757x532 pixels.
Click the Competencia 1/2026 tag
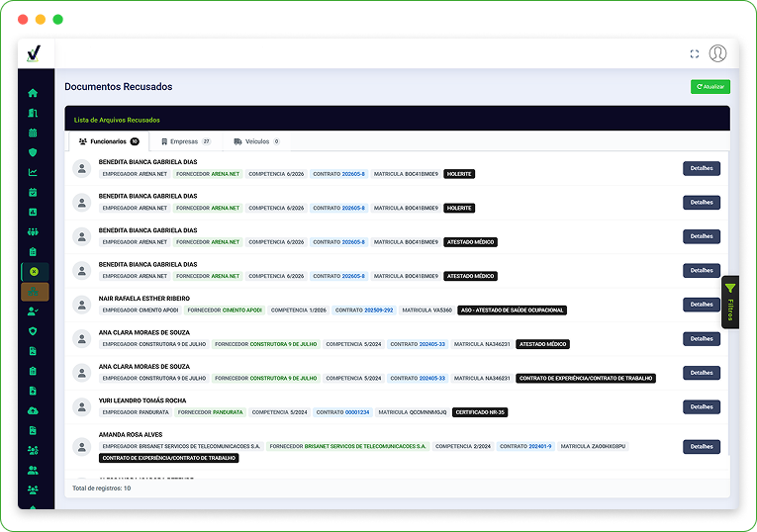(x=299, y=310)
